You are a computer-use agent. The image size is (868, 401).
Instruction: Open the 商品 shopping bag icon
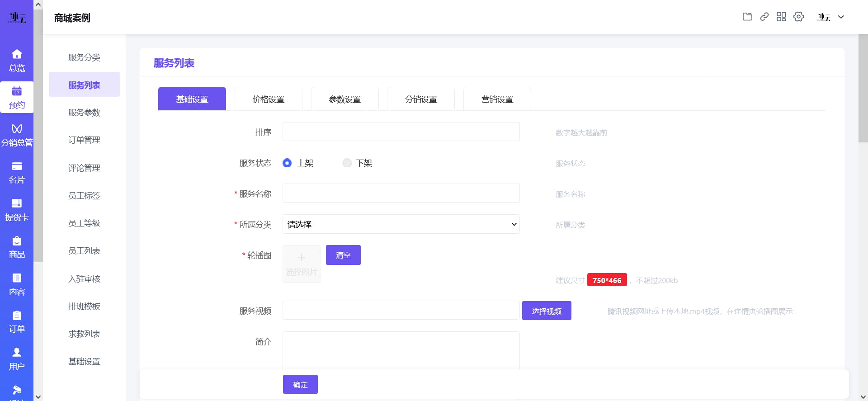(17, 241)
